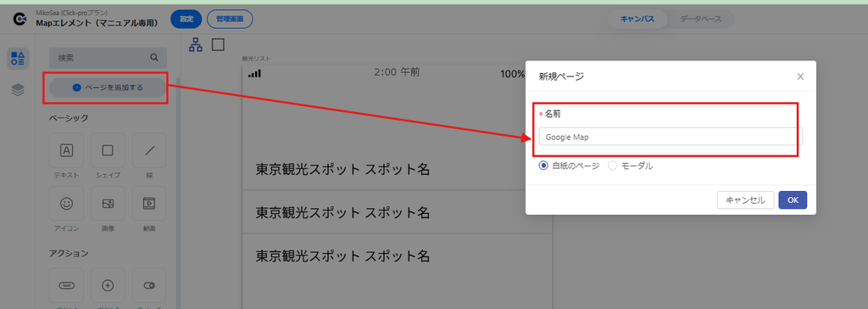Image resolution: width=868 pixels, height=309 pixels.
Task: Switch to the キャンバス tab
Action: [637, 19]
